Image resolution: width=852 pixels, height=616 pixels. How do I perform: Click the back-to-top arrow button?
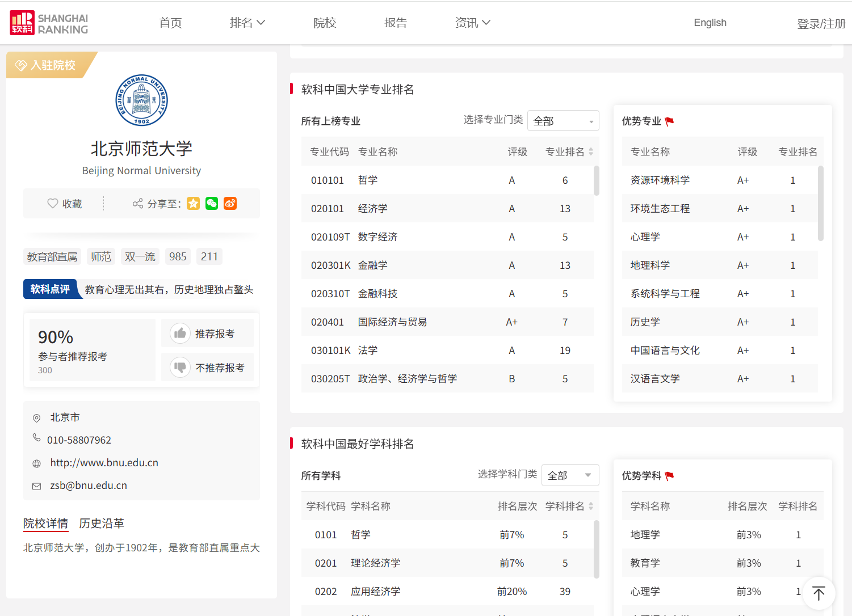pyautogui.click(x=819, y=593)
